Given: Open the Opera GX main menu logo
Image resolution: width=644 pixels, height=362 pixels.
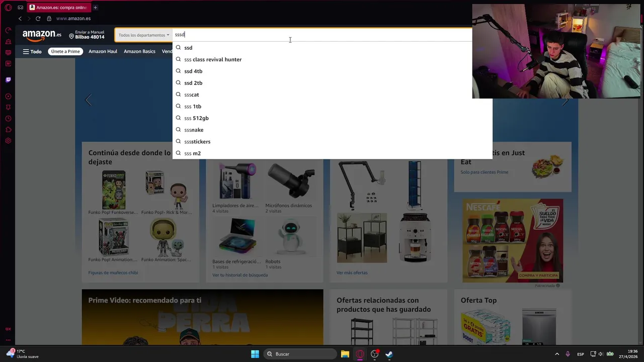Looking at the screenshot, I should click(8, 8).
